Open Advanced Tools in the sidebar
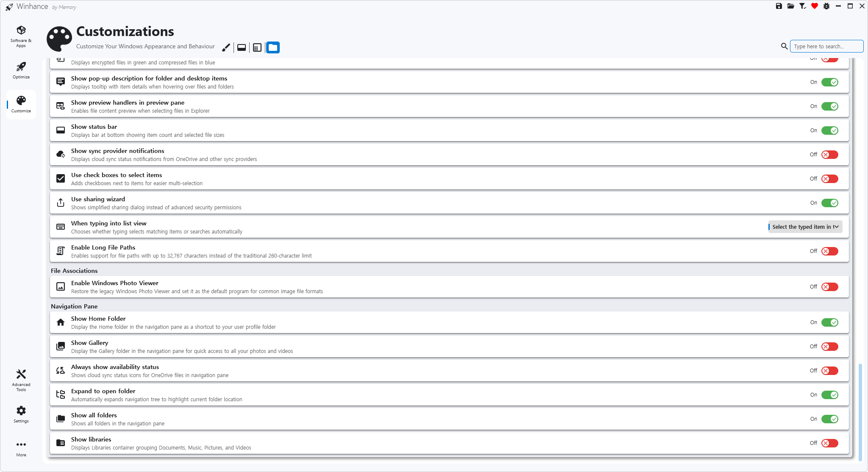The height and width of the screenshot is (472, 868). click(x=21, y=380)
